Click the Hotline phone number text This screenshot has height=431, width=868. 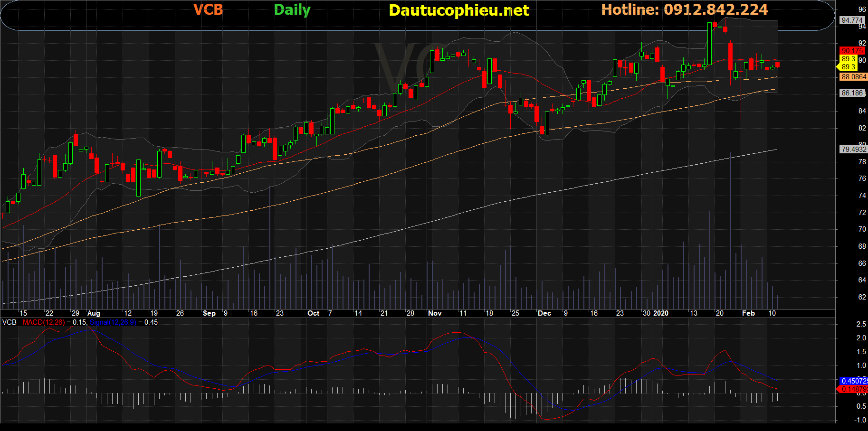tap(684, 10)
